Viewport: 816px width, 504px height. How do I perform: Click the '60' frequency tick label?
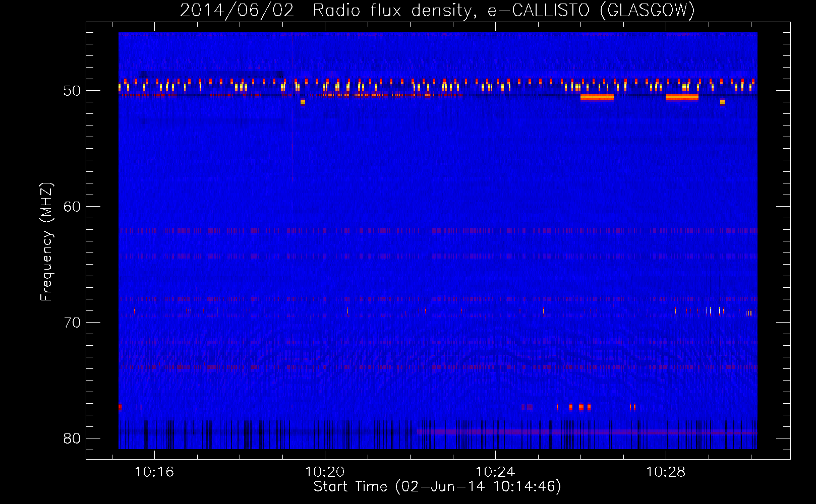pyautogui.click(x=72, y=207)
